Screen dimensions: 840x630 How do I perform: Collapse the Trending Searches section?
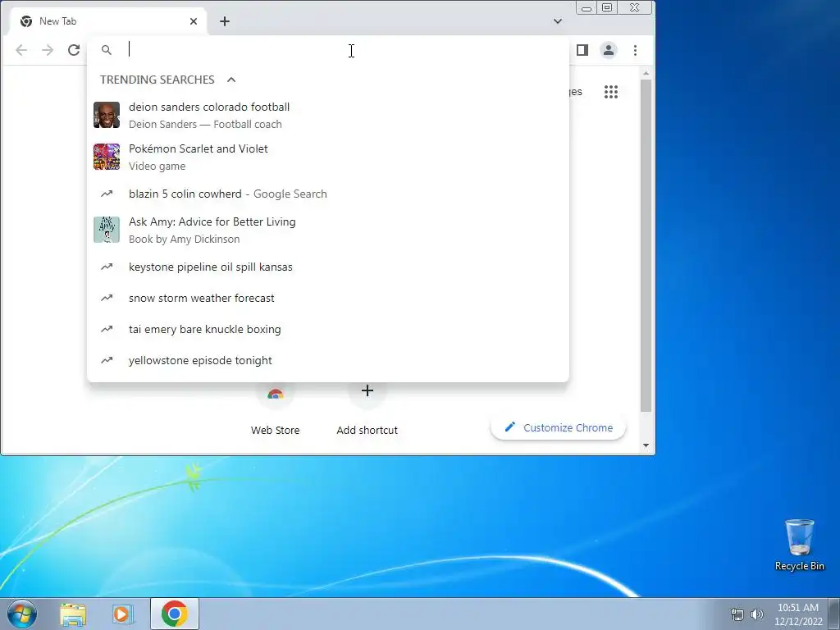pyautogui.click(x=231, y=80)
